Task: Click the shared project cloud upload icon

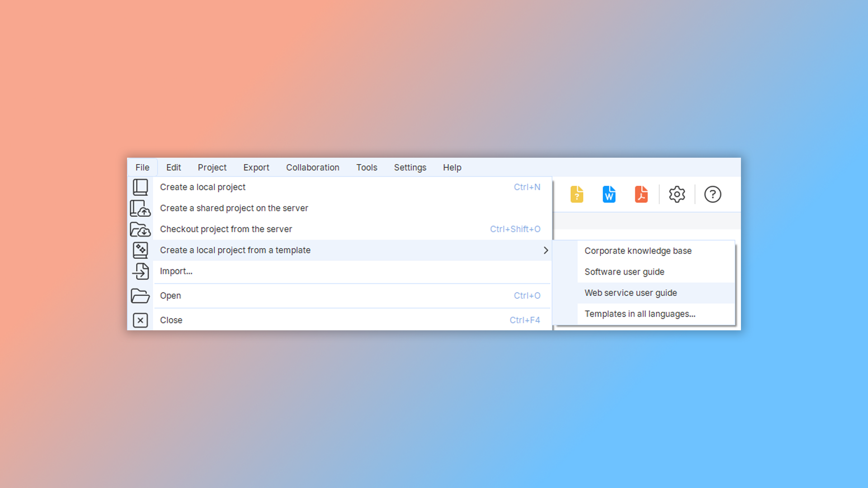Action: point(140,208)
